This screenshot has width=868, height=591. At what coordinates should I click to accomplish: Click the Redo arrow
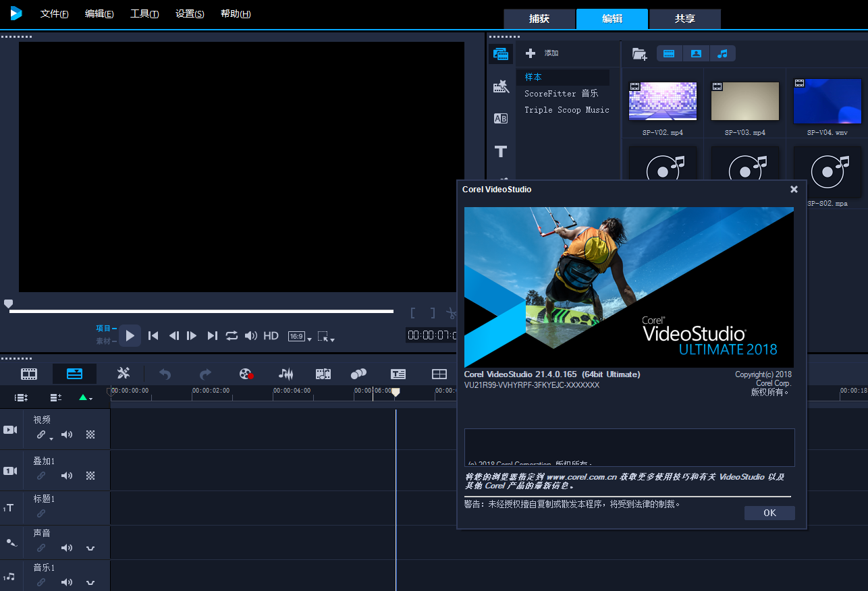[206, 374]
